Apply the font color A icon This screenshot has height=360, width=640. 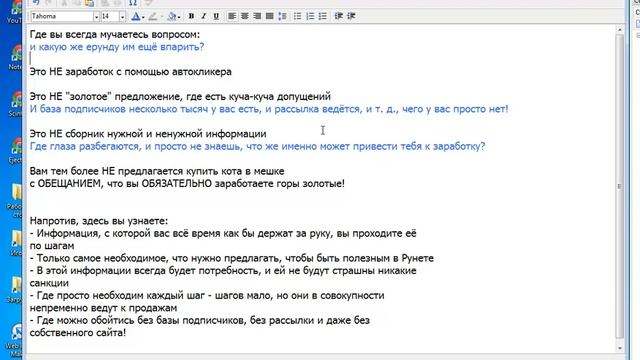(136, 16)
